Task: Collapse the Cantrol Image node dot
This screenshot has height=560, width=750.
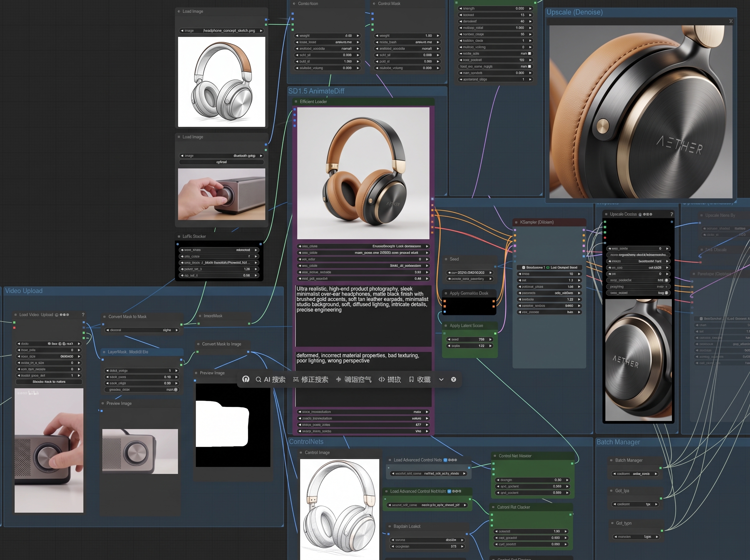Action: (301, 452)
